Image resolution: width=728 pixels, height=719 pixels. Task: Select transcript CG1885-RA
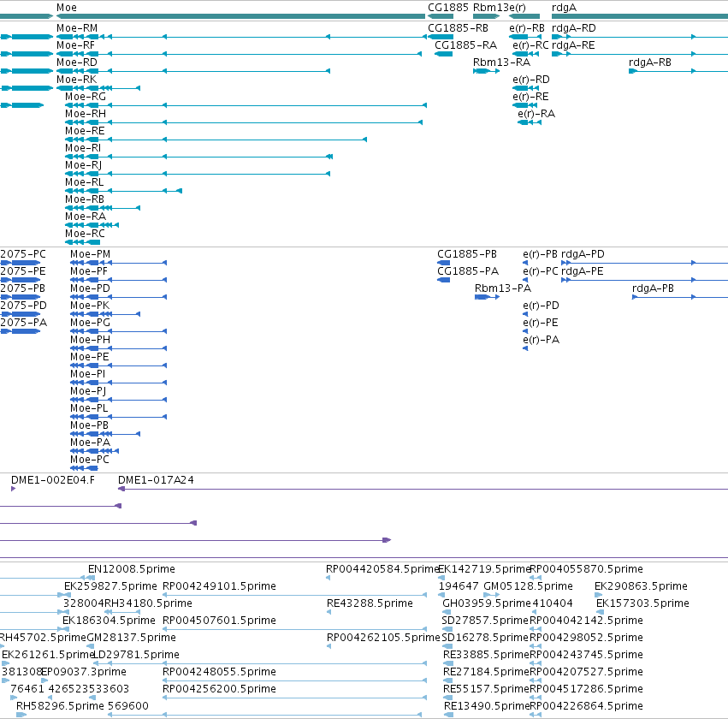[465, 45]
